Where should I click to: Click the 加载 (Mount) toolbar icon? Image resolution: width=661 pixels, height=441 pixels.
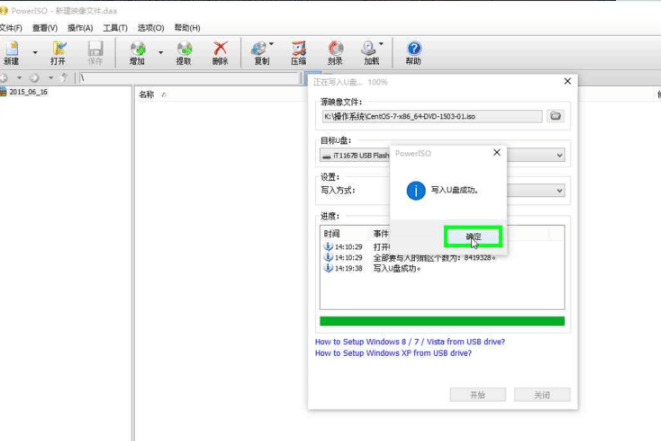[370, 52]
